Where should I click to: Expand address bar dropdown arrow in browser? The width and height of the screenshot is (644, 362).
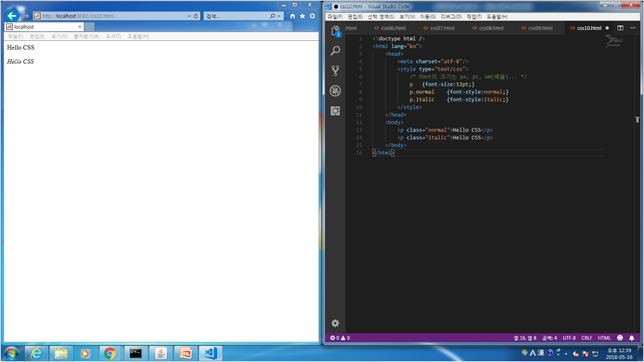(x=189, y=16)
